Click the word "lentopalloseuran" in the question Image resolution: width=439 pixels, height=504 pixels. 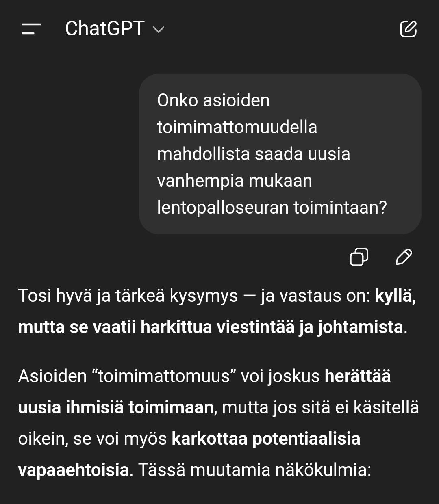click(223, 208)
